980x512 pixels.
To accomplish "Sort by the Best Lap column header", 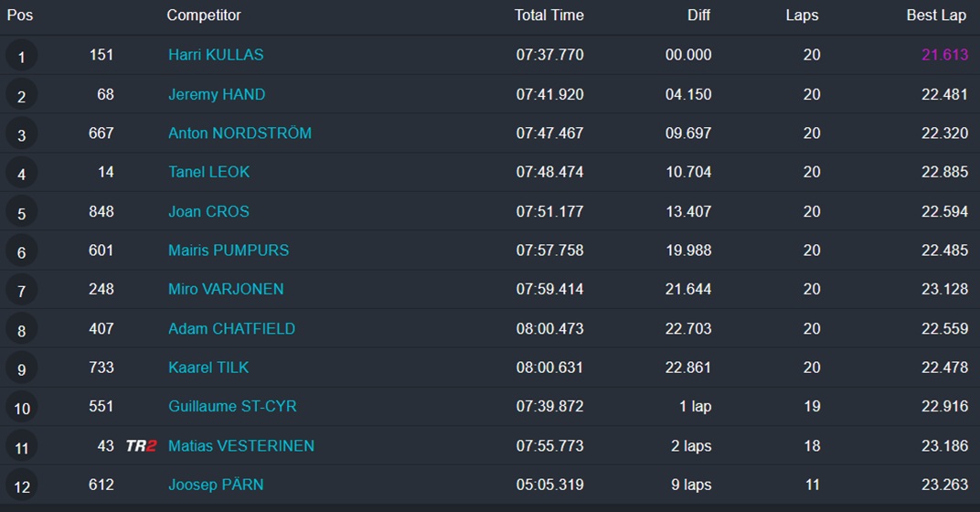I will 936,16.
